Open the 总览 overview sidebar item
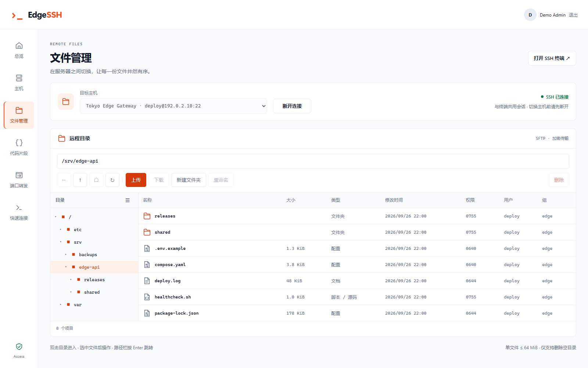Image resolution: width=588 pixels, height=368 pixels. click(x=19, y=50)
